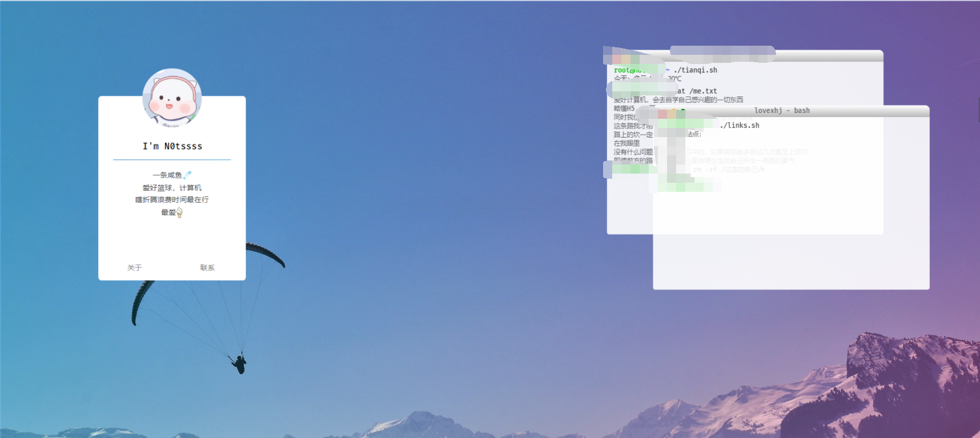Click the yellow button on the rear terminal
This screenshot has width=980, height=438.
[x=626, y=59]
